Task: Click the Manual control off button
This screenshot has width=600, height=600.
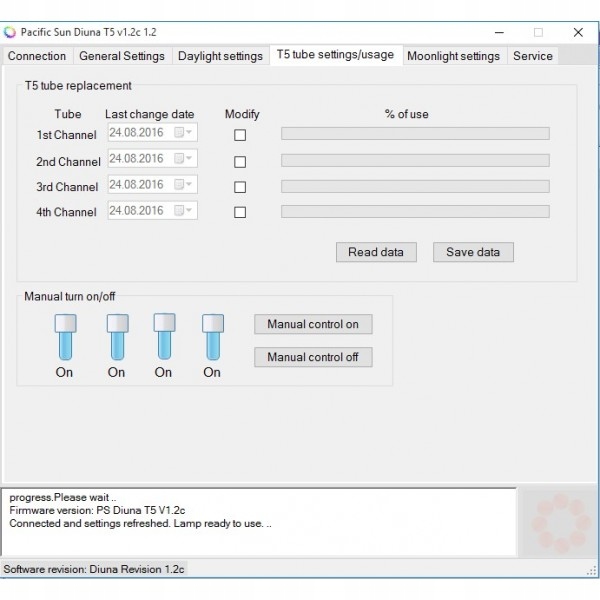Action: pyautogui.click(x=313, y=357)
